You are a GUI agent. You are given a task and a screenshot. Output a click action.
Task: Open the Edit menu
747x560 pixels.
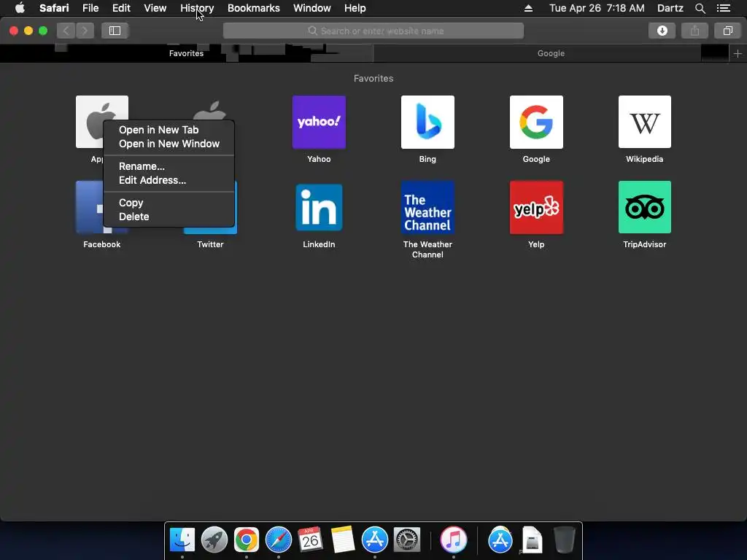click(x=121, y=8)
